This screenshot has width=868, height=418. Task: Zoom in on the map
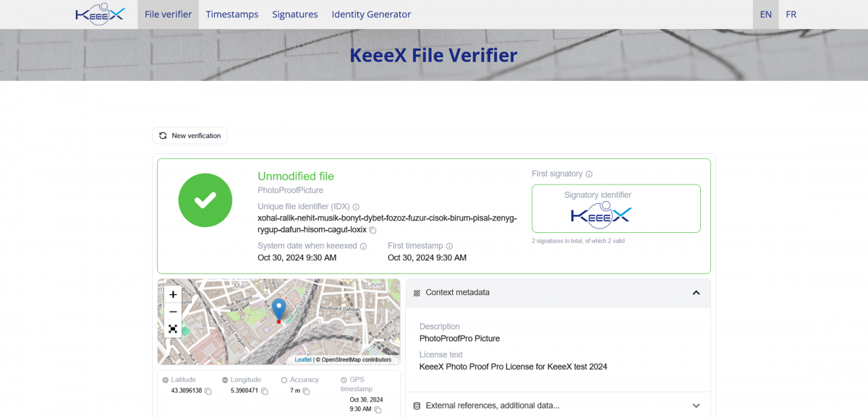pos(173,294)
